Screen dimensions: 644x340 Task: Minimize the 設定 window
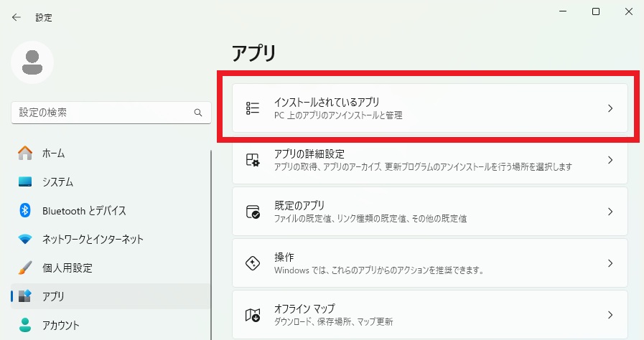coord(563,11)
